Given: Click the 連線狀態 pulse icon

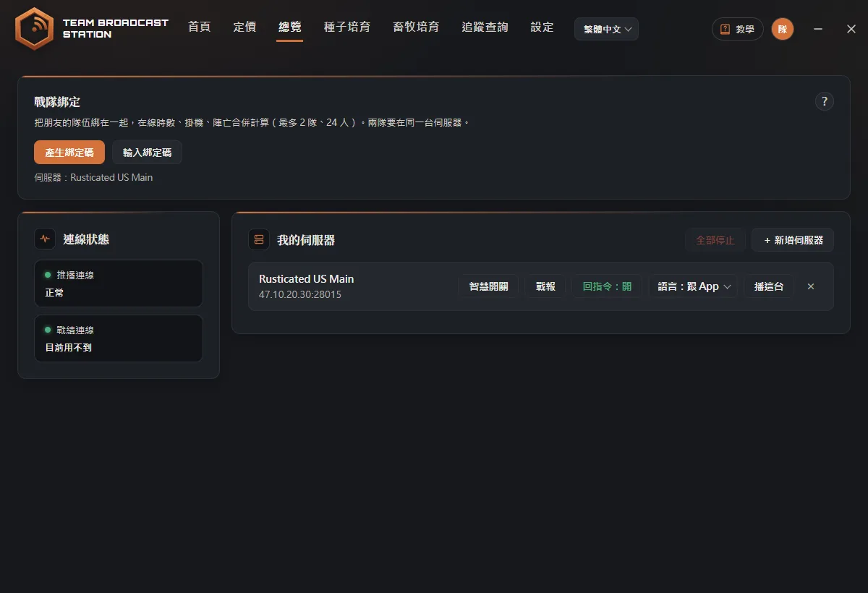Looking at the screenshot, I should click(x=46, y=239).
